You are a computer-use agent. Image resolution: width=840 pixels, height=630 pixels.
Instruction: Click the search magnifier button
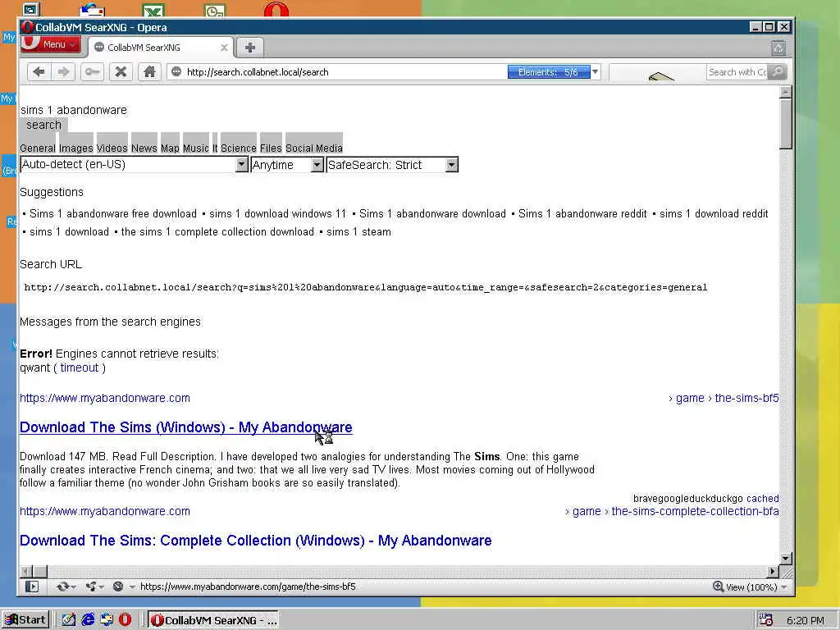click(x=778, y=72)
